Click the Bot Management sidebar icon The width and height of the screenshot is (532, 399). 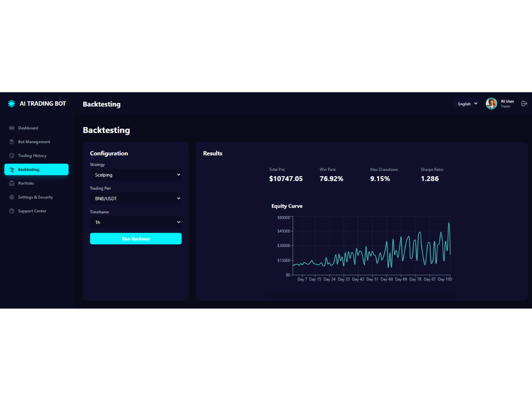point(12,142)
